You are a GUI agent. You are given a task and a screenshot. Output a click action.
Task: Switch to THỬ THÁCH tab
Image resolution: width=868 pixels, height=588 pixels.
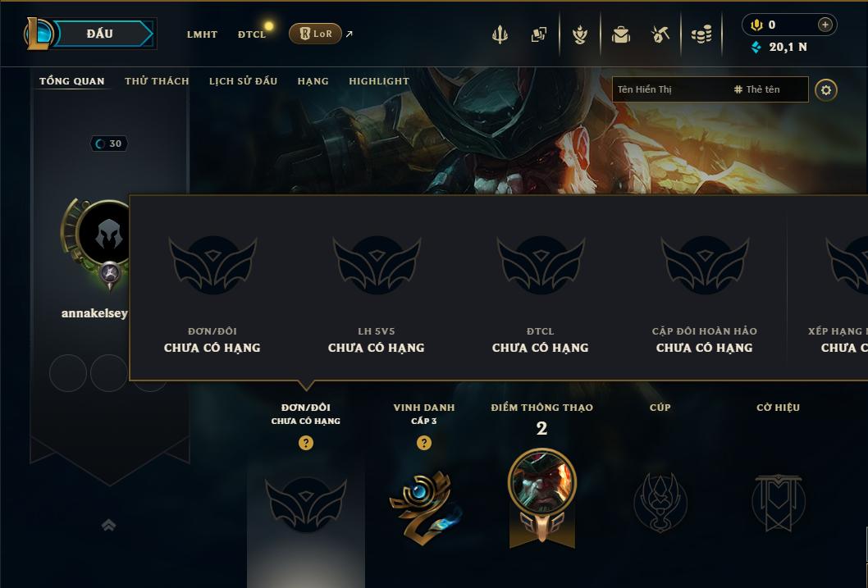[157, 80]
